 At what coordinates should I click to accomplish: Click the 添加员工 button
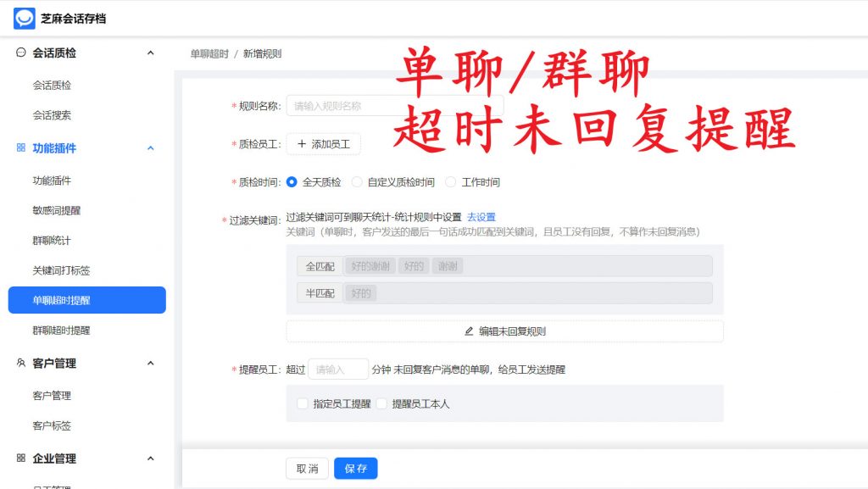point(324,144)
